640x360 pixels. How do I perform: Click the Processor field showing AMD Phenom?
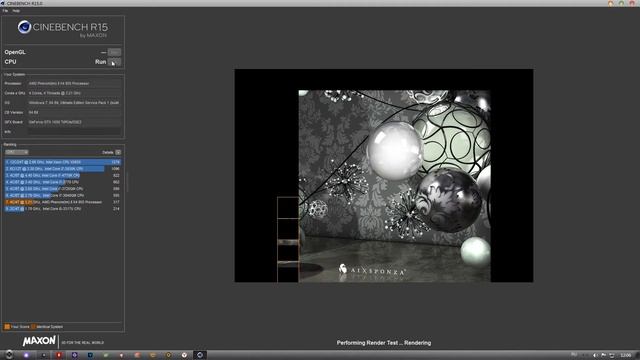74,83
